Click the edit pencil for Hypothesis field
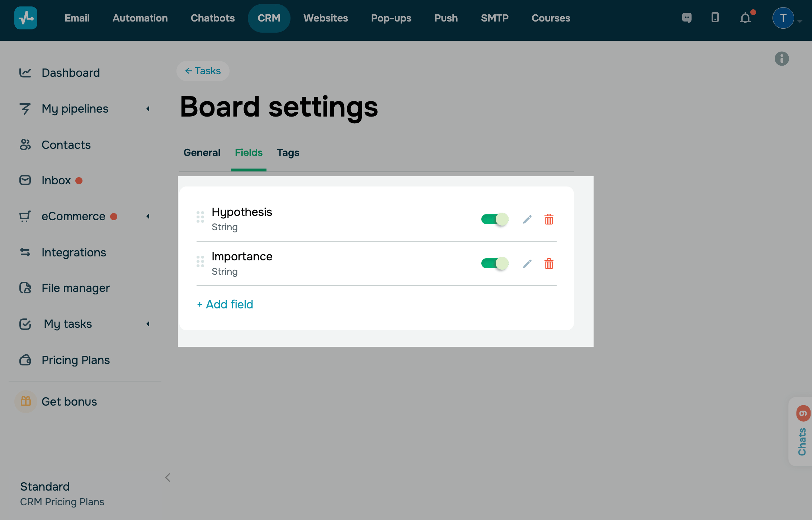The width and height of the screenshot is (812, 520). click(x=527, y=219)
